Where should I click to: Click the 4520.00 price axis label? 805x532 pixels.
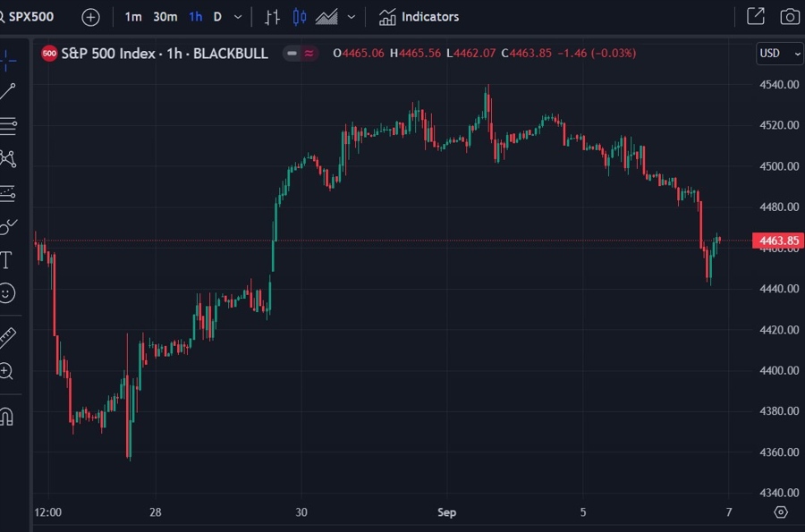click(779, 125)
